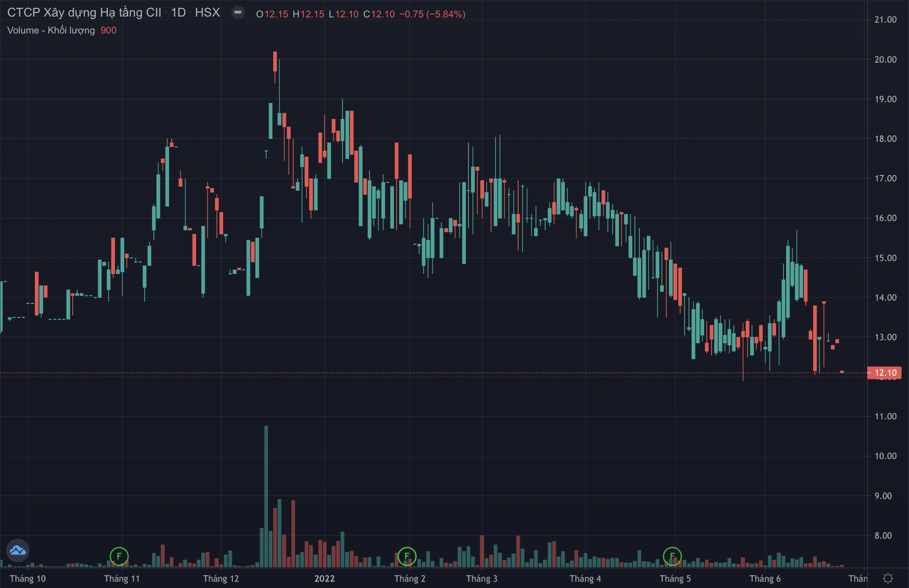
Task: Click the TradingView cloud logo icon
Action: pyautogui.click(x=18, y=551)
